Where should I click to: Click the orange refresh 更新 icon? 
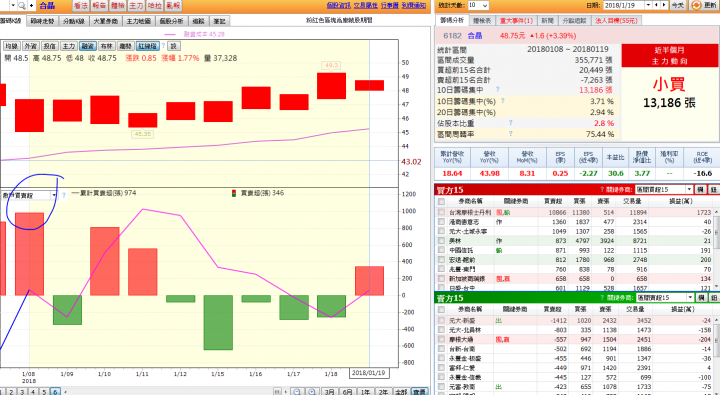point(696,5)
